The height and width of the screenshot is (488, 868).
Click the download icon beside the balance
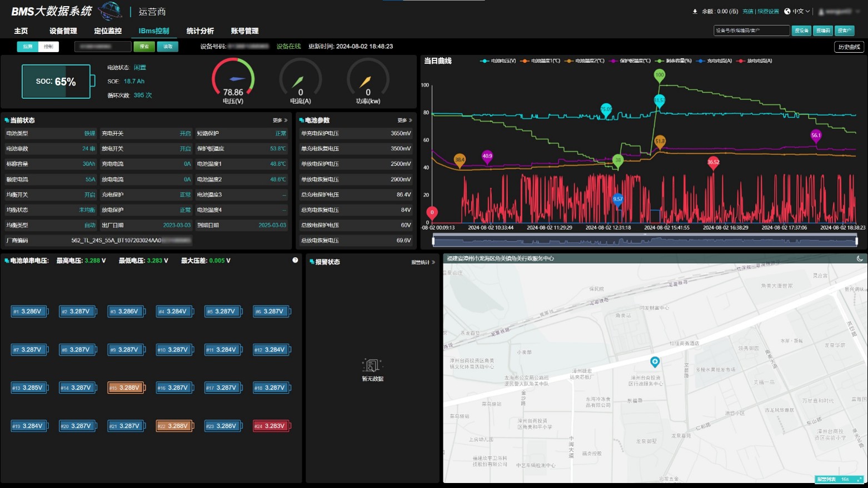[695, 11]
